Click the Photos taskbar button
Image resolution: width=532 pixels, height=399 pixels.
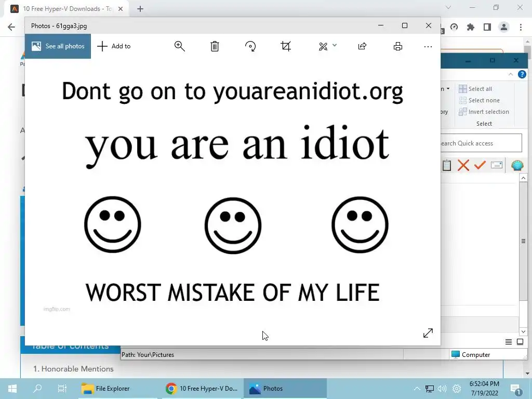tap(285, 389)
